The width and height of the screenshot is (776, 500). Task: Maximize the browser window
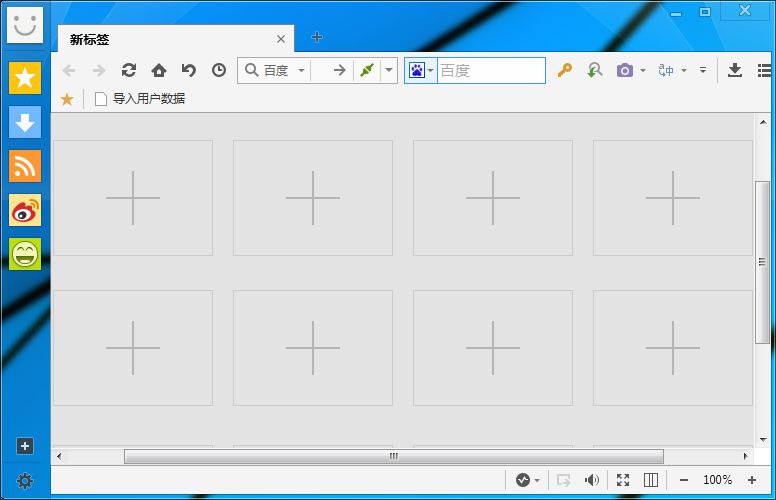[x=705, y=11]
